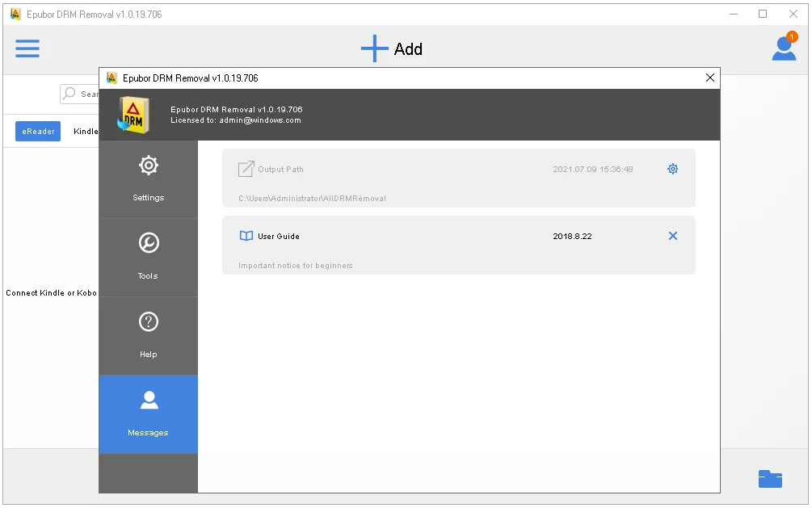This screenshot has width=812, height=508.
Task: Close the inner Epubor DRM Removal dialog
Action: point(710,78)
